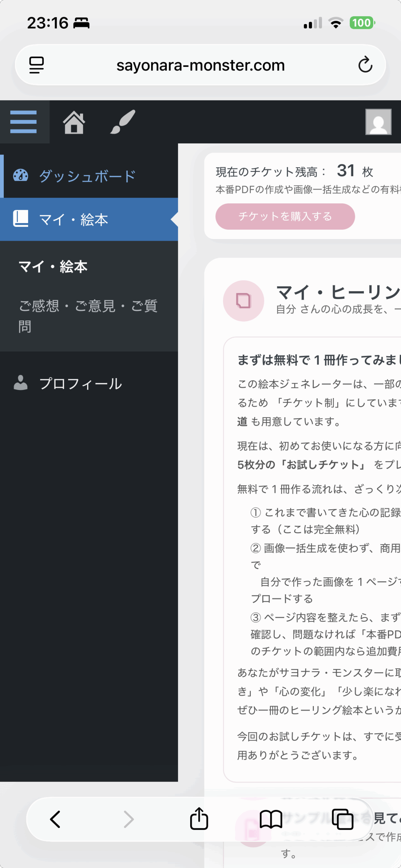This screenshot has height=868, width=401.
Task: Tap the Safari forward arrow
Action: tap(128, 820)
